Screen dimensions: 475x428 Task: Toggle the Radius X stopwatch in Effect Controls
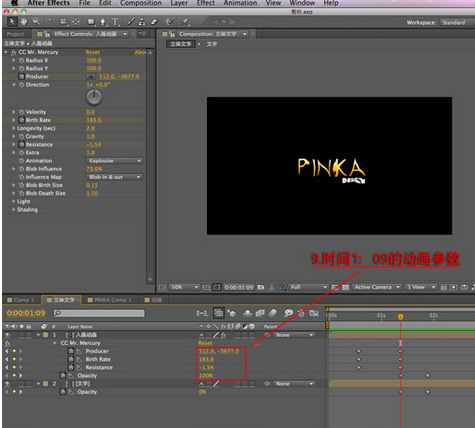(x=22, y=60)
